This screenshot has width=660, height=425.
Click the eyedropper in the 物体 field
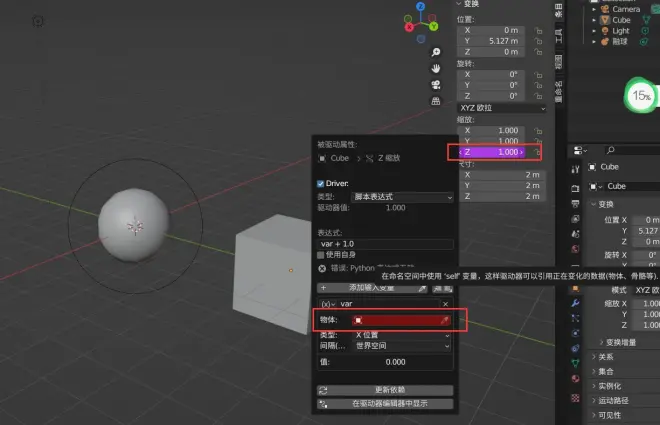tap(447, 320)
